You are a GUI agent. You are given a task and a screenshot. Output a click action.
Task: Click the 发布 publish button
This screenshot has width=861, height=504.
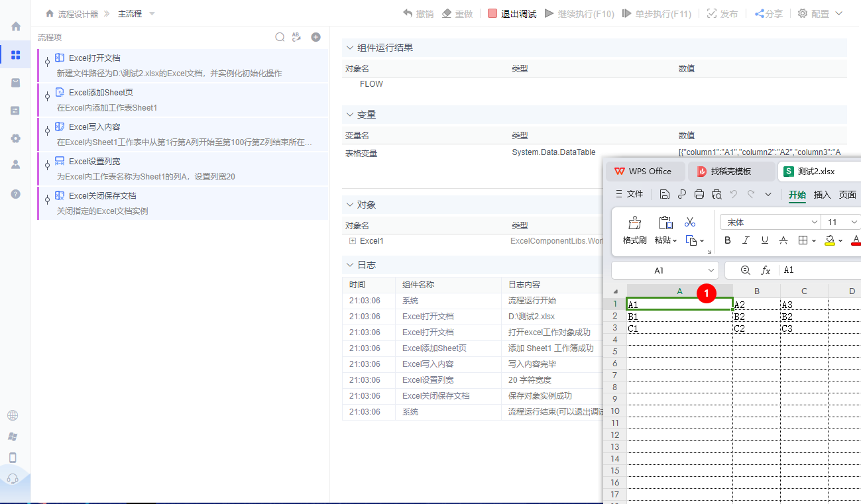click(x=722, y=13)
